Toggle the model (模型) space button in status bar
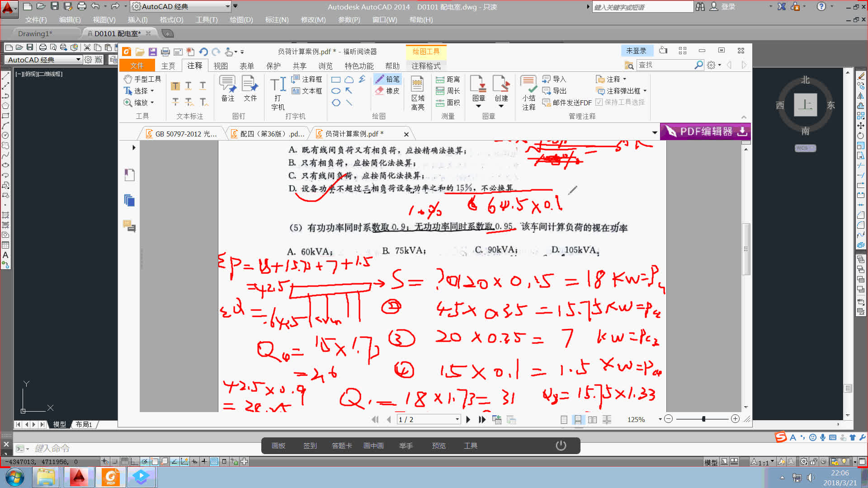The image size is (868, 488). [711, 462]
